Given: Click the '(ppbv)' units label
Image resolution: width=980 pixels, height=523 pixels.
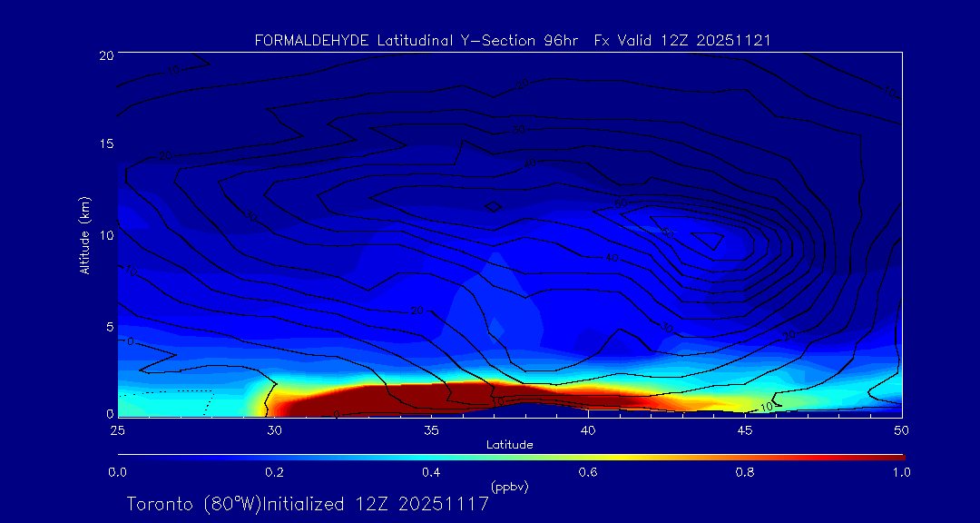Looking at the screenshot, I should (509, 486).
